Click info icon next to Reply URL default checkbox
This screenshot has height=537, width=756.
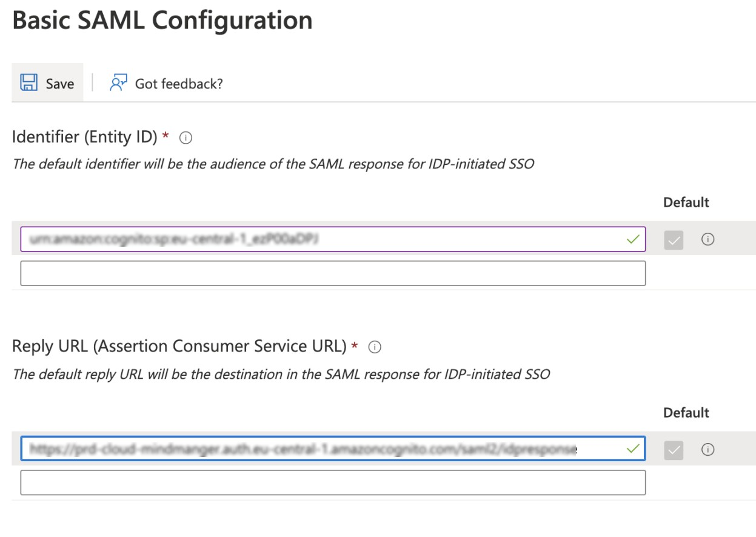pyautogui.click(x=707, y=450)
